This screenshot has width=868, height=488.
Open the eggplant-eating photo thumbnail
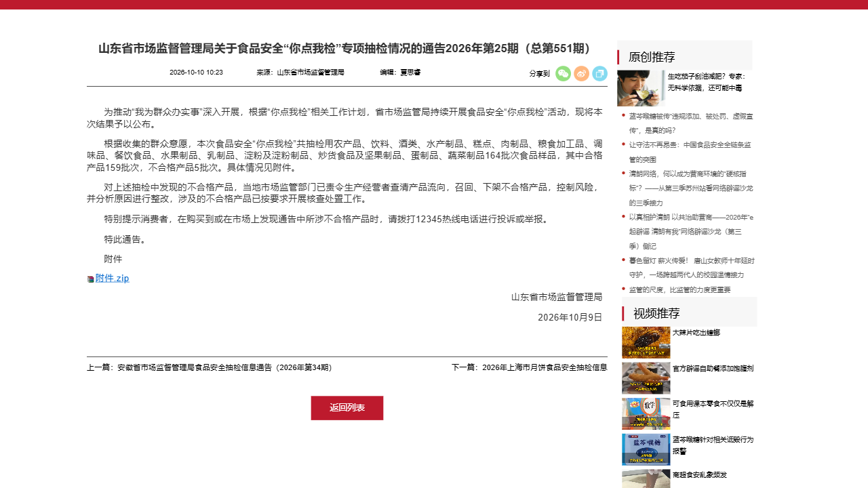[x=641, y=88]
